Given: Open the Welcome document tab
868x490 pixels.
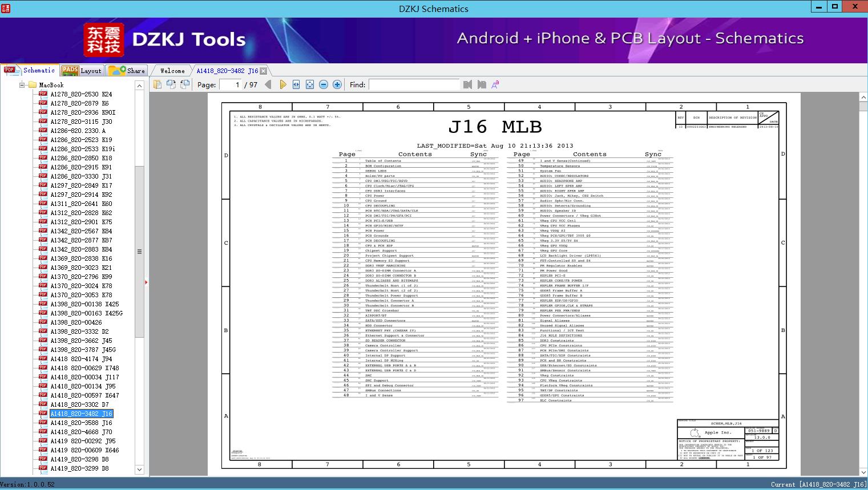Looking at the screenshot, I should tap(172, 71).
